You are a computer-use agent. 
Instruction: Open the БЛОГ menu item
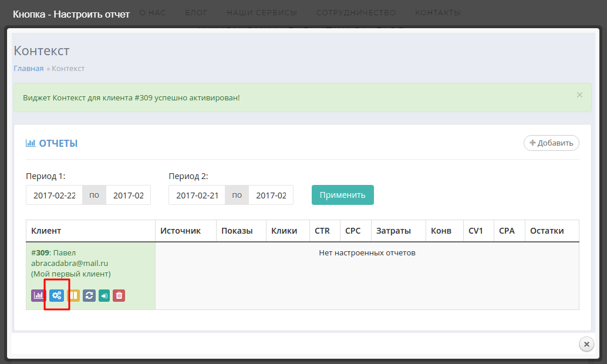(196, 13)
